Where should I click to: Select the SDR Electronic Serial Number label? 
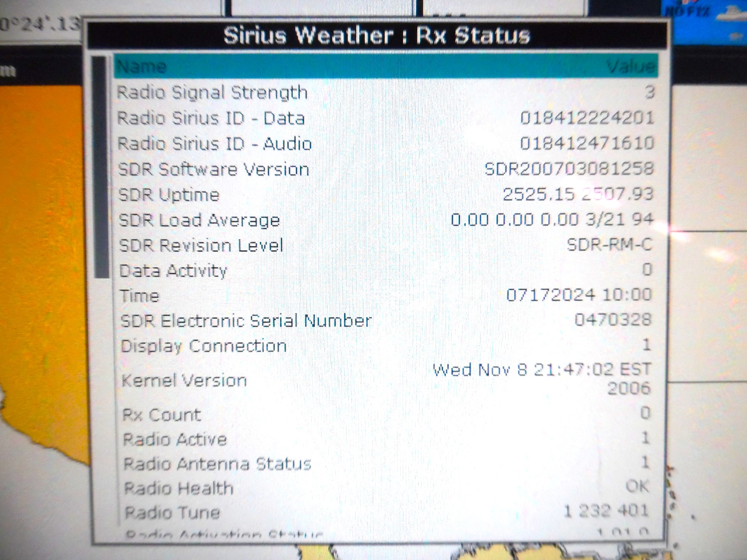pos(246,321)
